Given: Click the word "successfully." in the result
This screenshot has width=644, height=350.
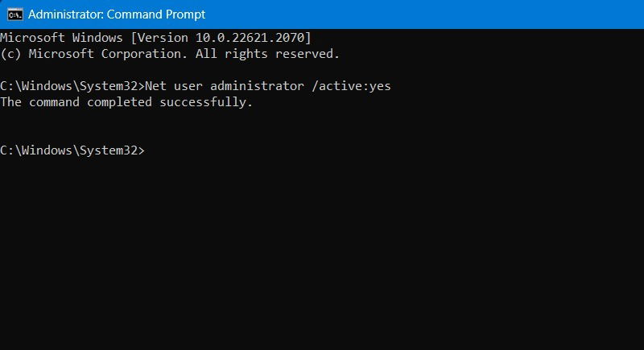Looking at the screenshot, I should pyautogui.click(x=209, y=102).
